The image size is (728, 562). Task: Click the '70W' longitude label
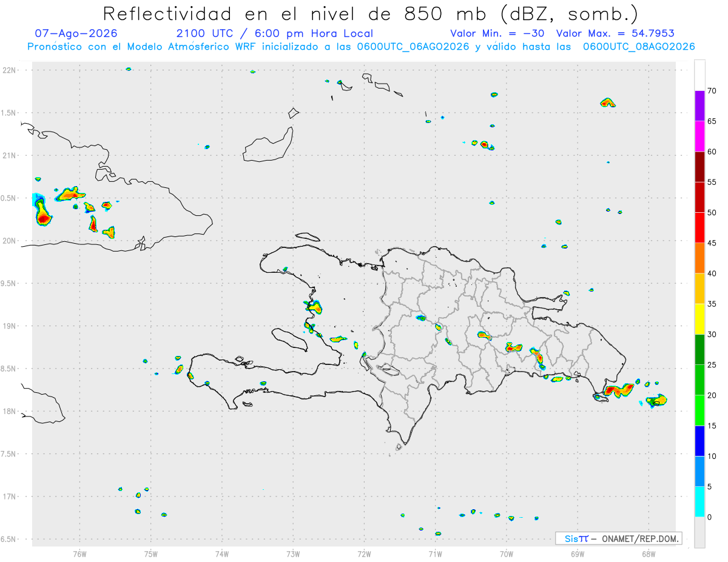tap(507, 554)
